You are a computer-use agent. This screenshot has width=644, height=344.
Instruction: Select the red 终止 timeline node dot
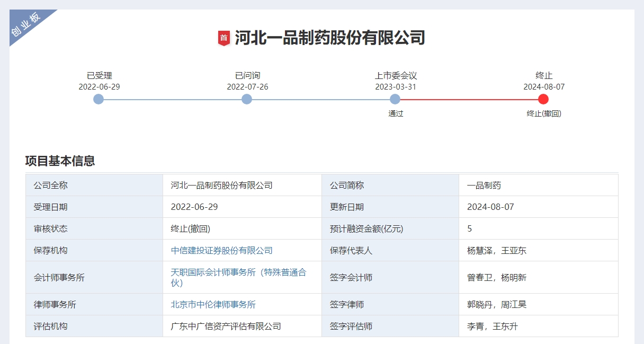[543, 99]
